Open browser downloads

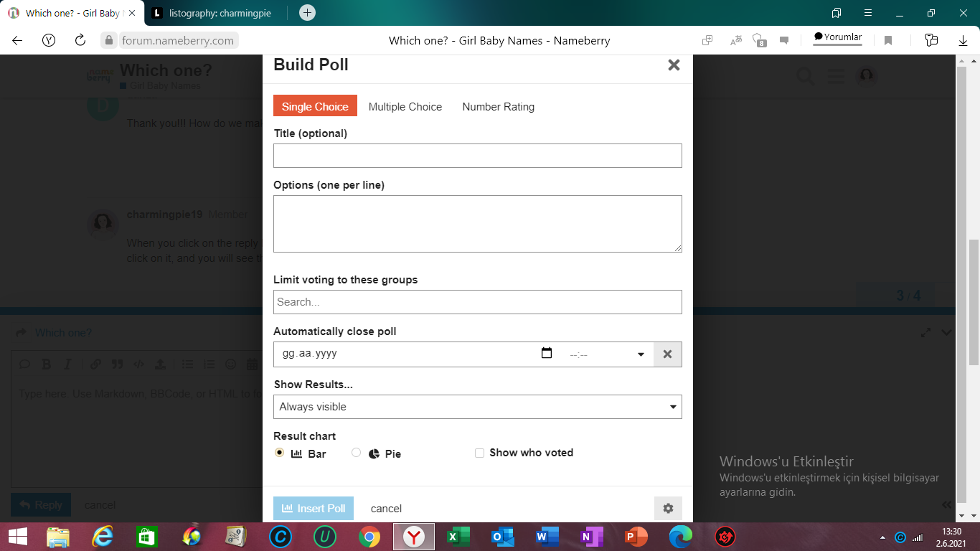(963, 40)
